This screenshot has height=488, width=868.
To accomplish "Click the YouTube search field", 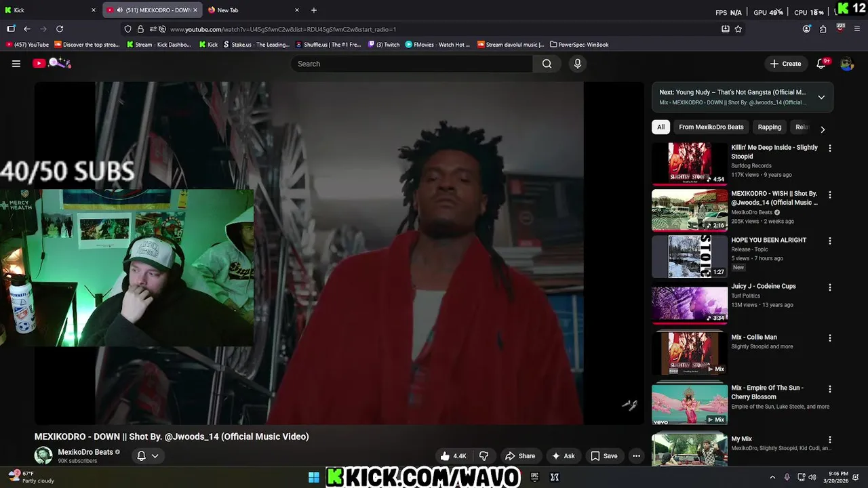I will tap(412, 64).
